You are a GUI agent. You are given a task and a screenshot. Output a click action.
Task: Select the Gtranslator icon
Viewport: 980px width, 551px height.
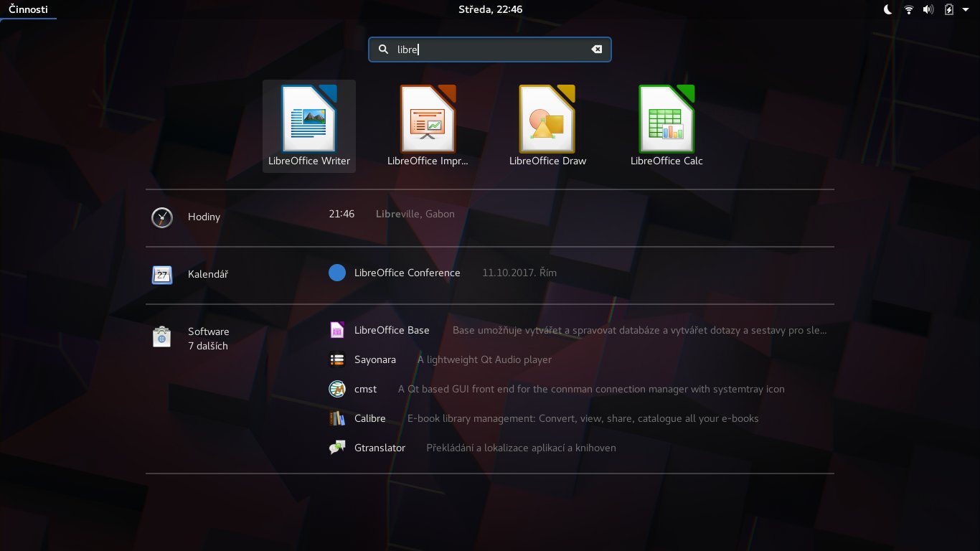click(x=337, y=448)
